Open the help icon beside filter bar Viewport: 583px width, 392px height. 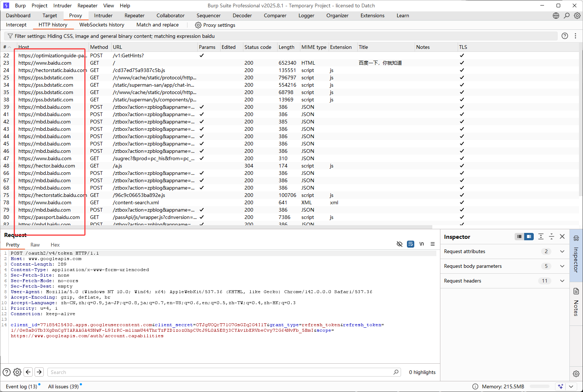pyautogui.click(x=565, y=36)
